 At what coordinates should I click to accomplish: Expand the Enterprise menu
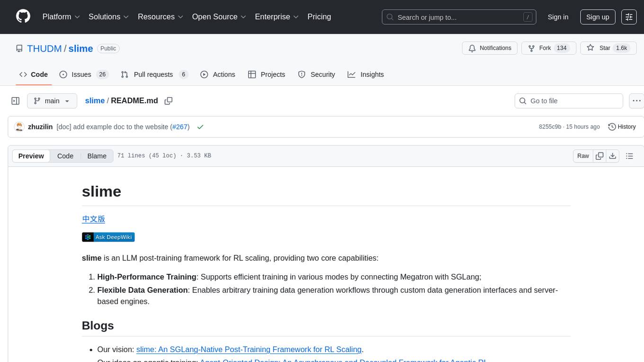click(277, 17)
